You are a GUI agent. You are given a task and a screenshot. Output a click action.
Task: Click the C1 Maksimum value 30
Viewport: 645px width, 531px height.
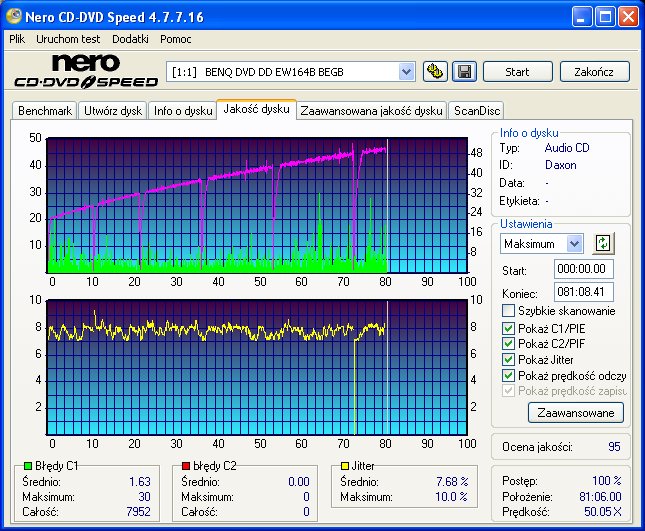(x=144, y=496)
